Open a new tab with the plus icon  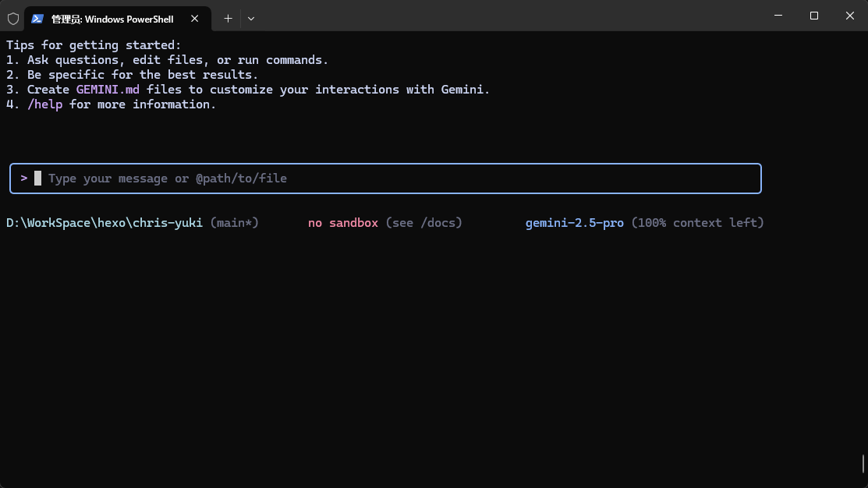click(x=228, y=18)
